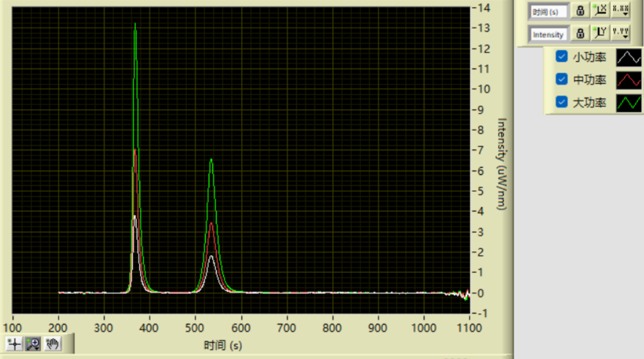Autoscale the Y axis once
This screenshot has height=359, width=644.
click(x=600, y=34)
